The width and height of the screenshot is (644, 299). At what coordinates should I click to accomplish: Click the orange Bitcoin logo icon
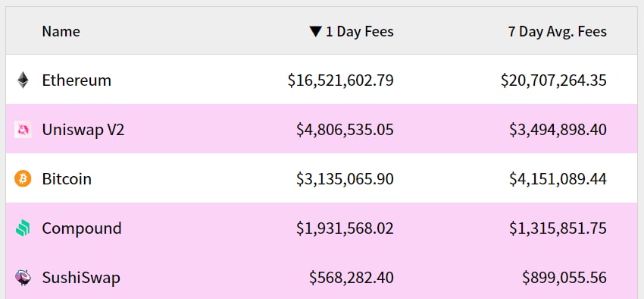(23, 179)
